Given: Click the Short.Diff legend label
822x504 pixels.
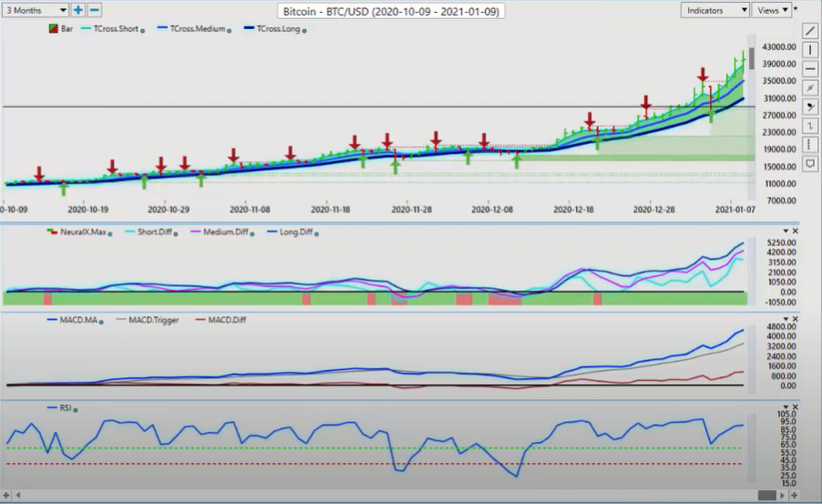Looking at the screenshot, I should point(155,231).
